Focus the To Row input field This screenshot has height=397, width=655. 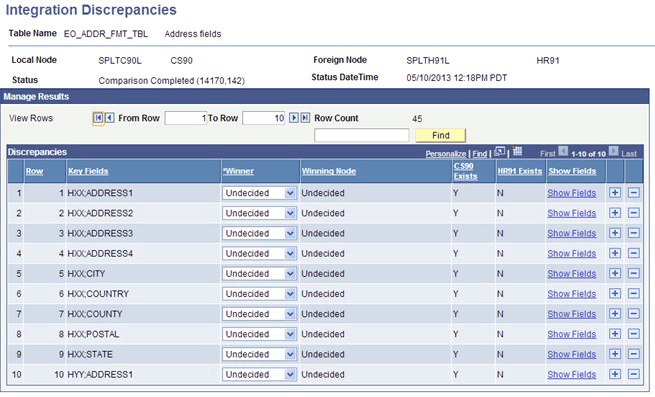[264, 118]
